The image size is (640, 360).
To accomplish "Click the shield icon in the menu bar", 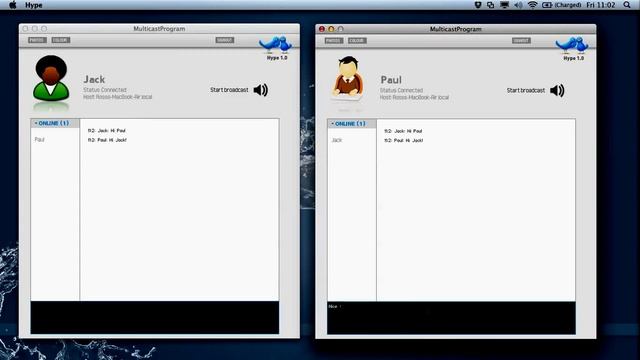I will 478,5.
